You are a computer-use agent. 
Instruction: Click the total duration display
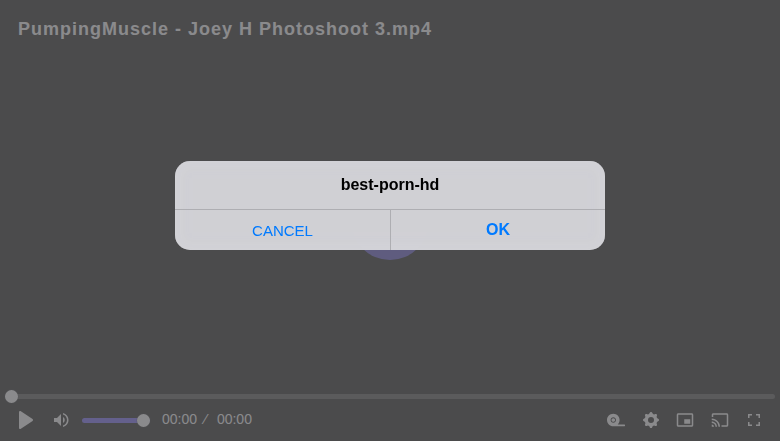[234, 419]
